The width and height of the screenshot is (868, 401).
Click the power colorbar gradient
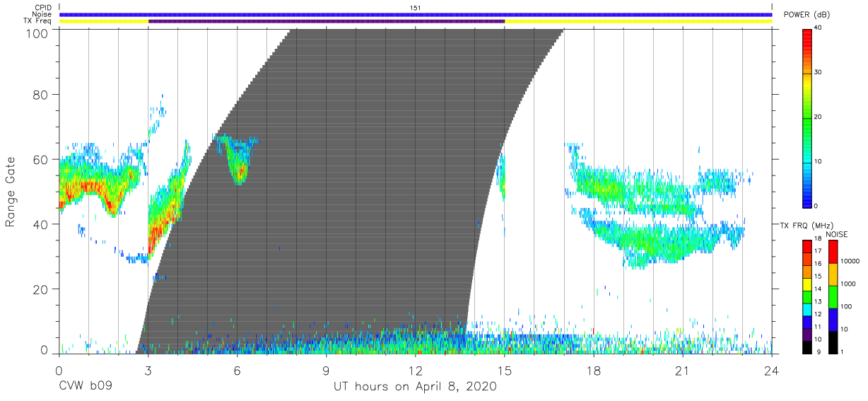click(x=807, y=117)
